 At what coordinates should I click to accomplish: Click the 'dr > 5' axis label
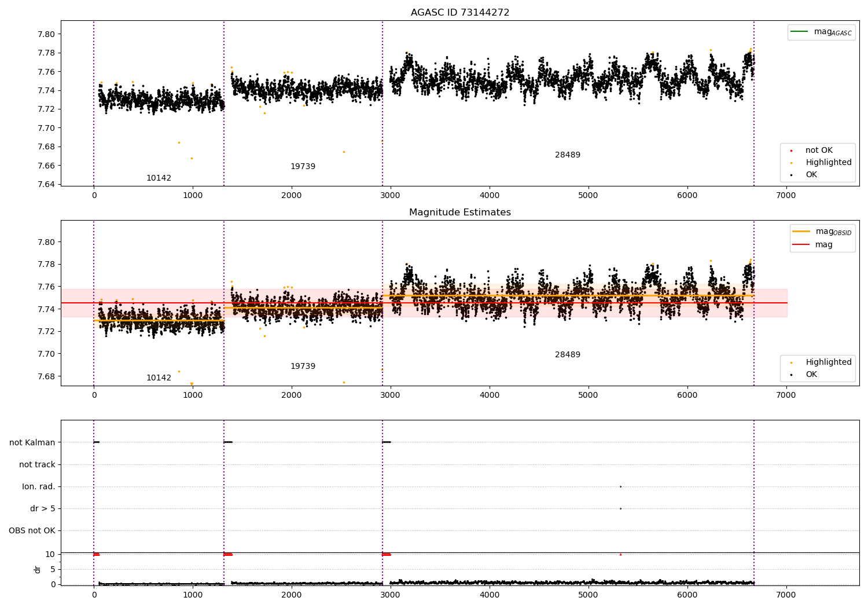[x=43, y=508]
